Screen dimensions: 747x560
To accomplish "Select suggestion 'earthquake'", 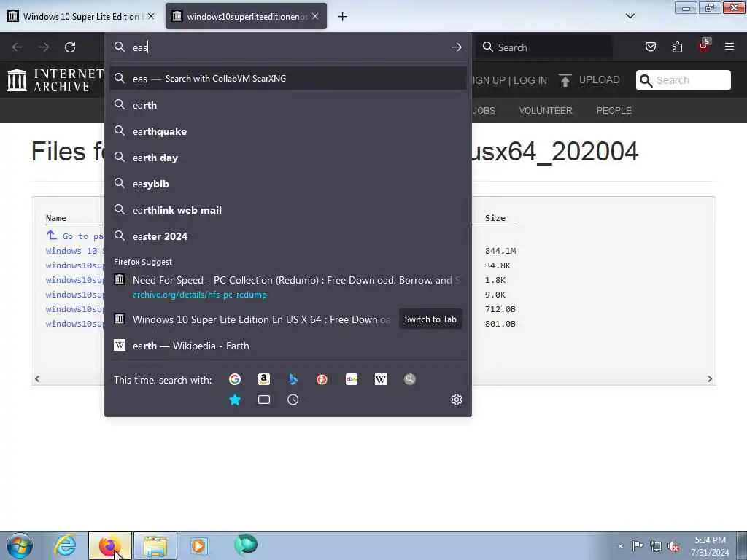I will click(x=287, y=131).
